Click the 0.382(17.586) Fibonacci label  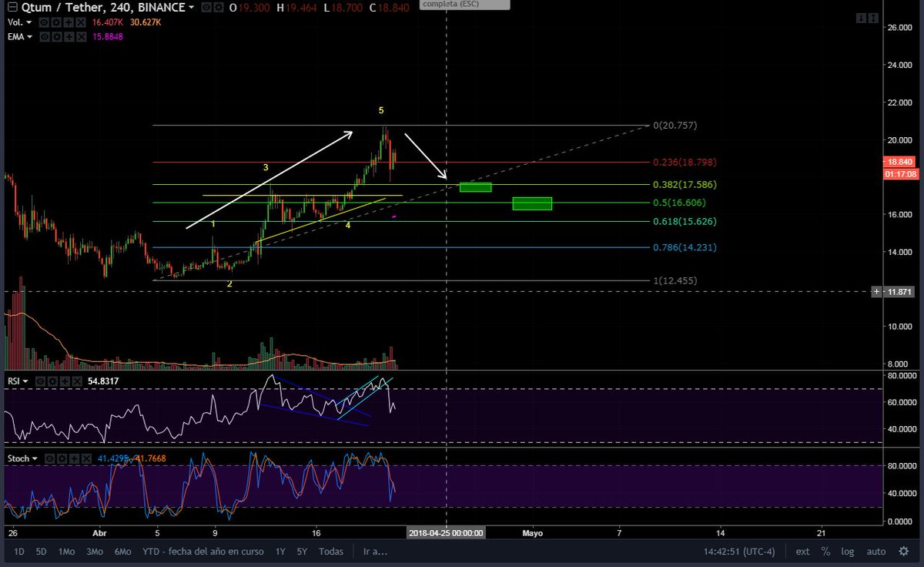686,185
